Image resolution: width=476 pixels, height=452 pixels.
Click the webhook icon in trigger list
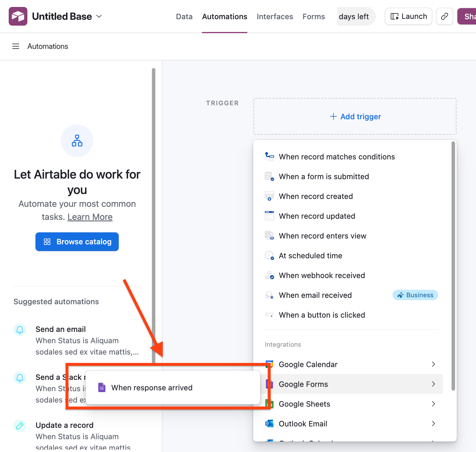269,275
